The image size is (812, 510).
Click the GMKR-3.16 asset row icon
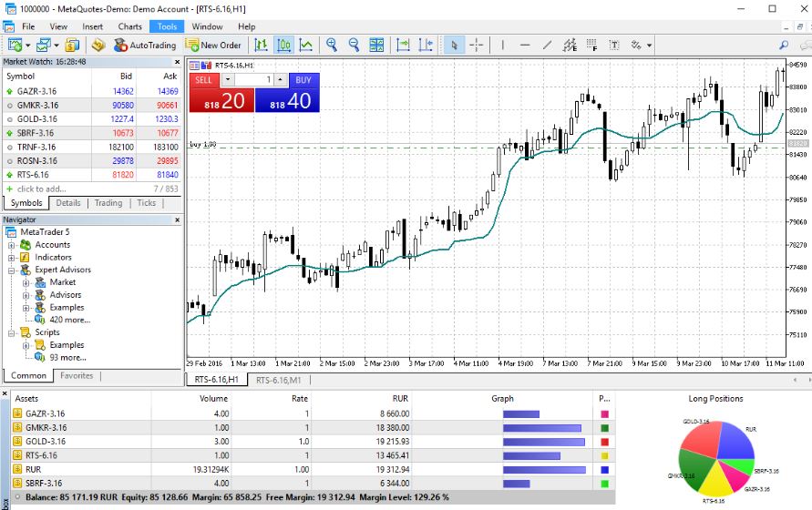17,428
